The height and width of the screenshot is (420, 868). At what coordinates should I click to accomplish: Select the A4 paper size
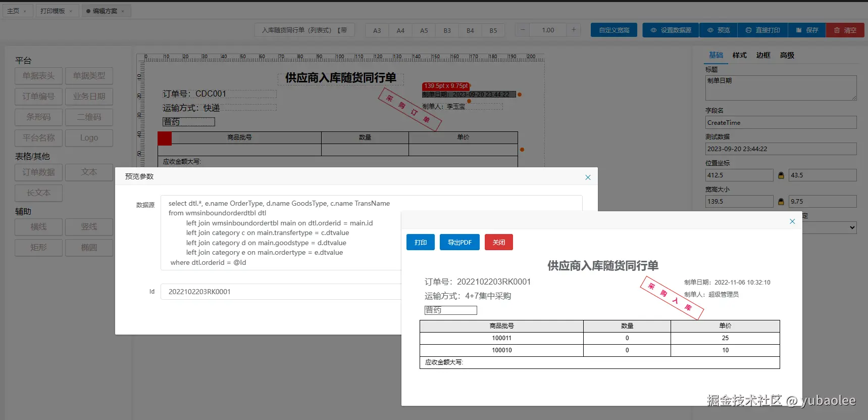click(400, 30)
